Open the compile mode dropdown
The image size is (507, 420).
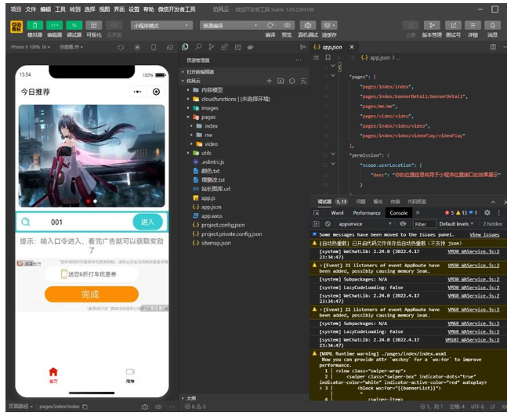click(x=230, y=26)
